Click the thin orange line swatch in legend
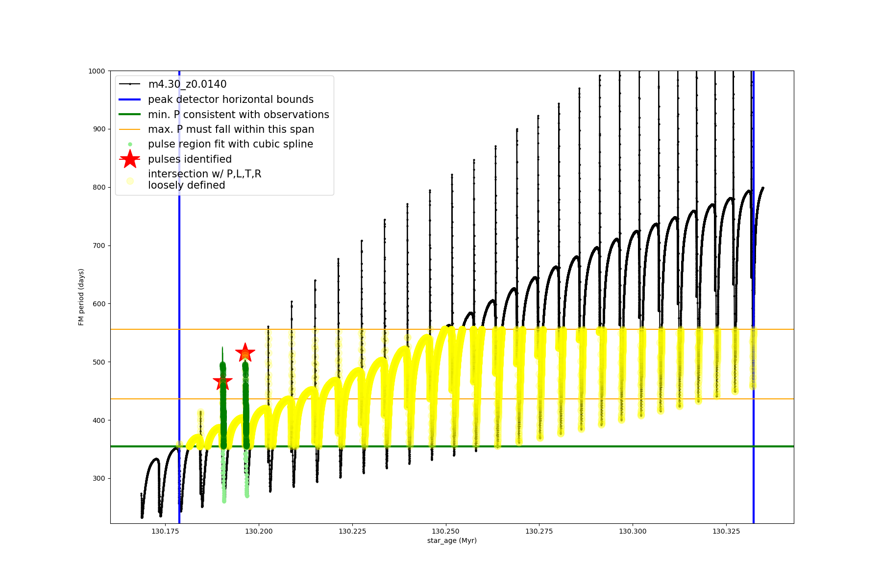Viewport: 882px width, 588px height. tap(130, 129)
